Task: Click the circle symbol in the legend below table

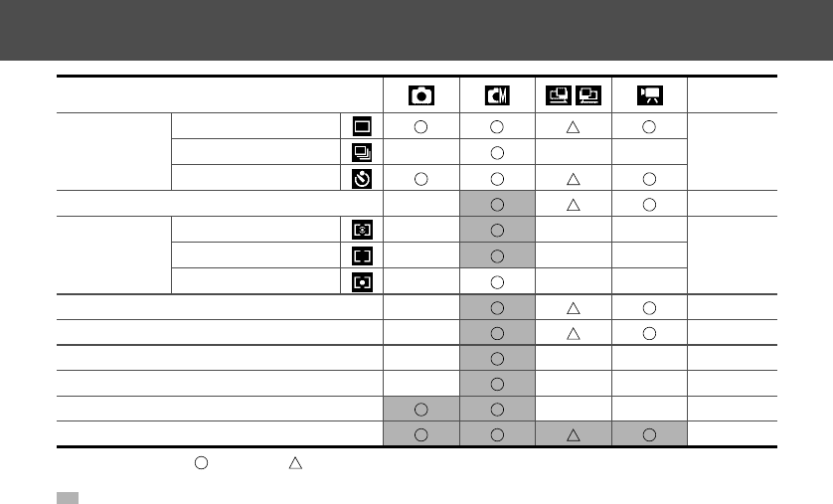Action: click(x=202, y=462)
